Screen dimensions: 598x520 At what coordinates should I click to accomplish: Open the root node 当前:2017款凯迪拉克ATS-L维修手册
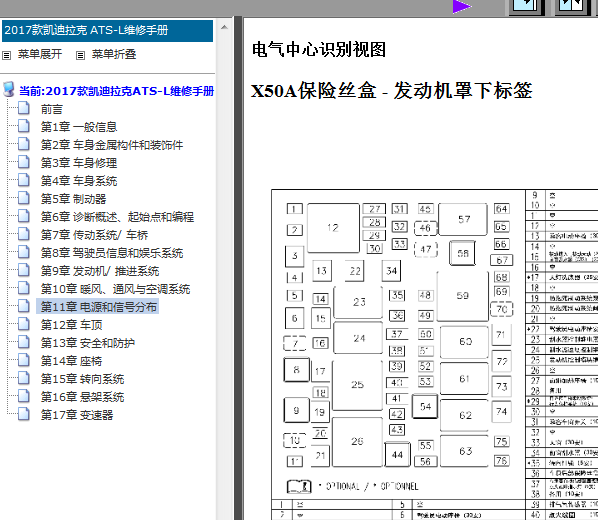coord(116,91)
